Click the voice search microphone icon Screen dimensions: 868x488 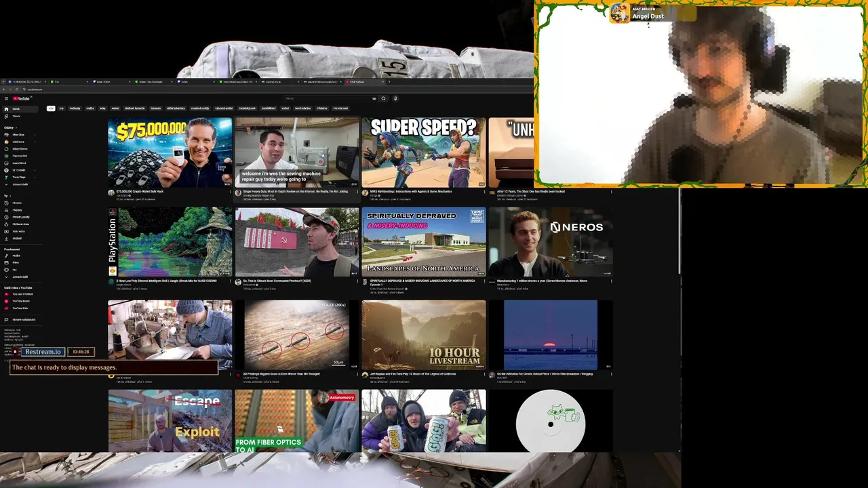pyautogui.click(x=395, y=98)
